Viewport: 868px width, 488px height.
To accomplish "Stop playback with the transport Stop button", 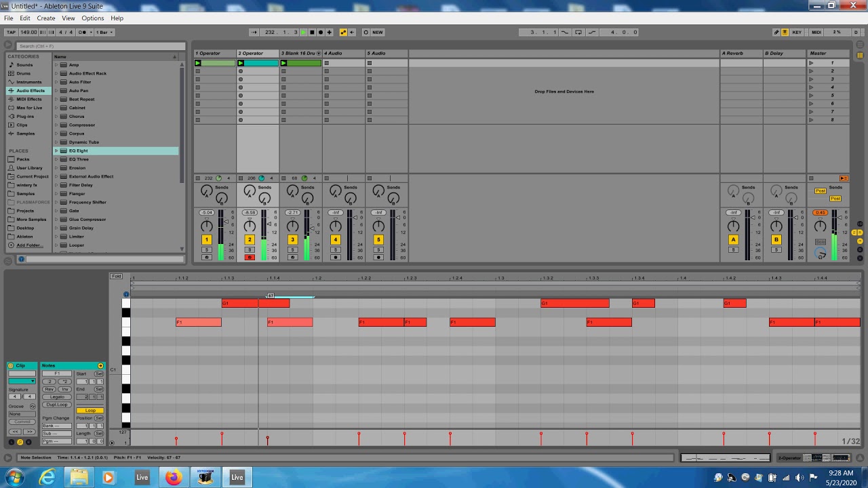I will tap(312, 32).
